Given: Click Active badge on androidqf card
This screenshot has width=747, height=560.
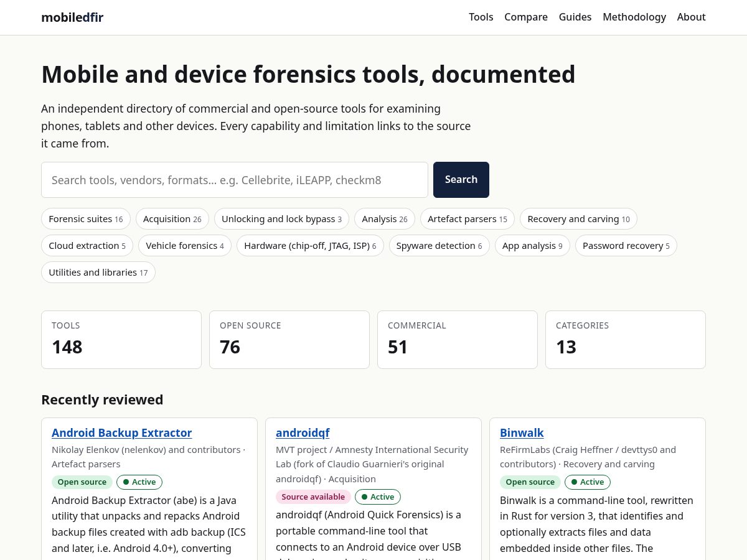Looking at the screenshot, I should (378, 497).
